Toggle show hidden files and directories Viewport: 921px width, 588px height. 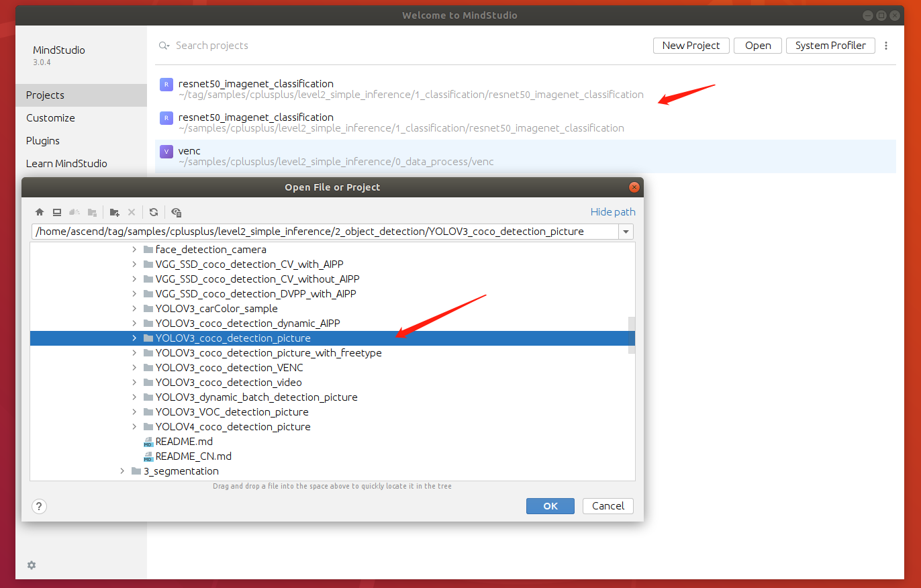pos(177,212)
